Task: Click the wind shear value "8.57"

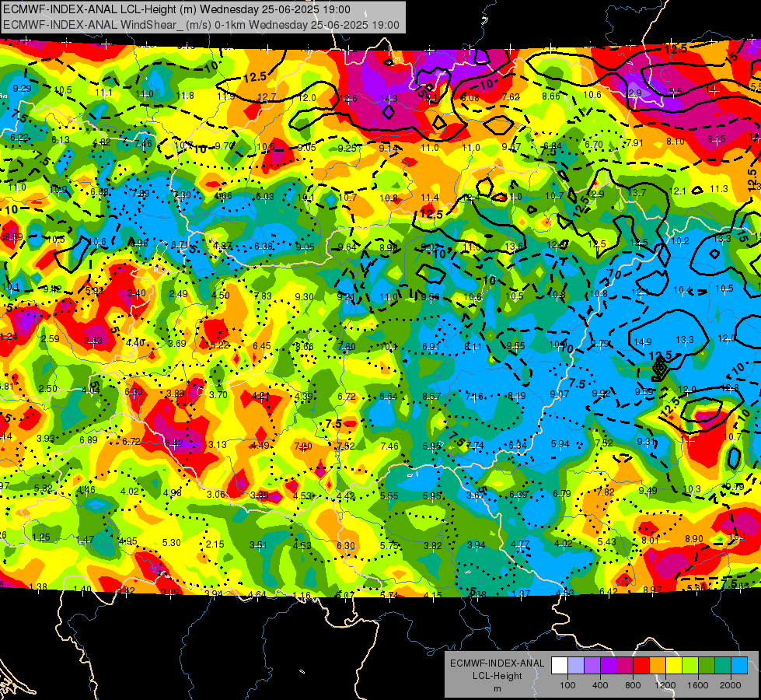Action: [431, 397]
